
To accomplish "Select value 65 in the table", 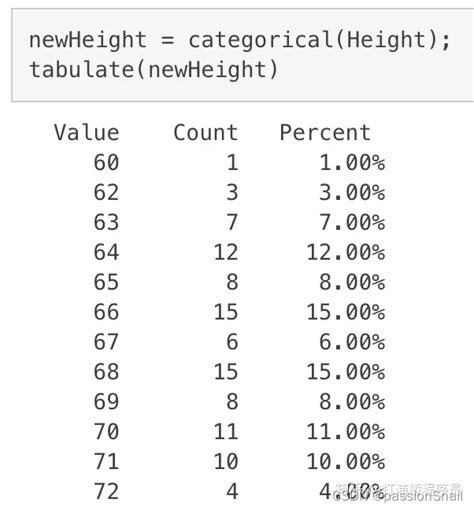I will tap(106, 282).
